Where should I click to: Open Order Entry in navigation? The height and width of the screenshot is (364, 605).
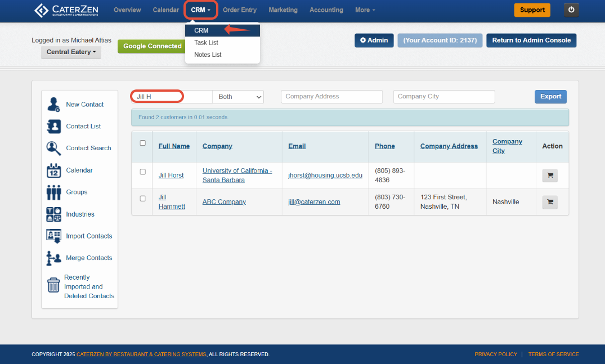pos(240,10)
